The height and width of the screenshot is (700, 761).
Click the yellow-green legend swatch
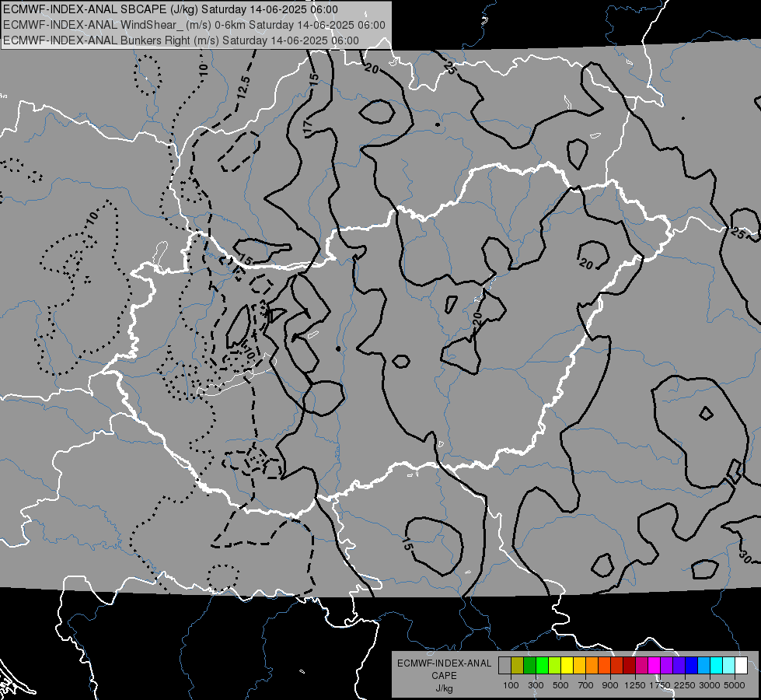(554, 666)
